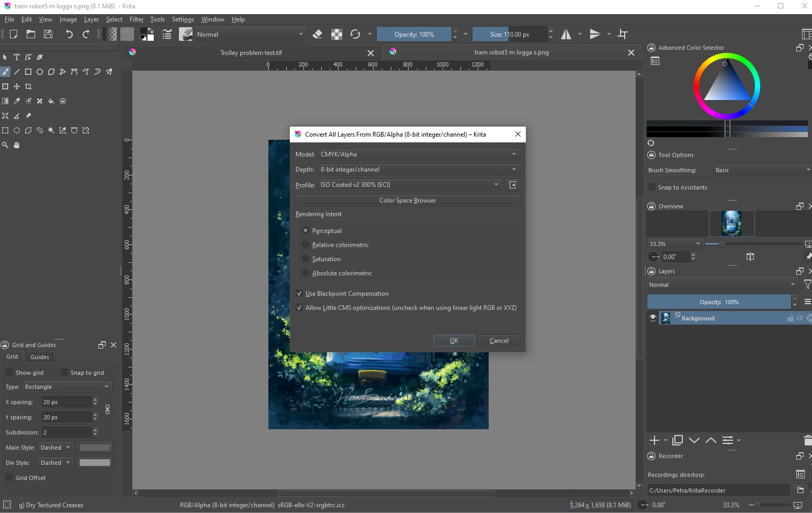Hide the Background layer with eye icon

pos(653,318)
